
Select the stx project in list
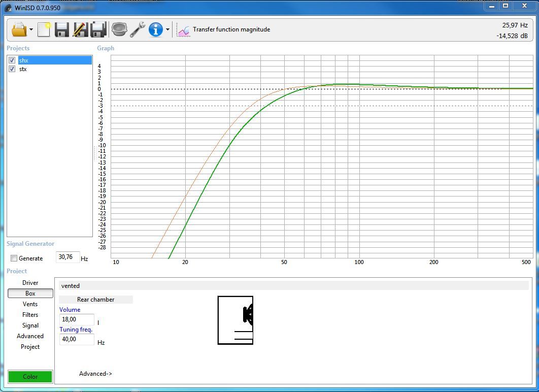coord(23,69)
